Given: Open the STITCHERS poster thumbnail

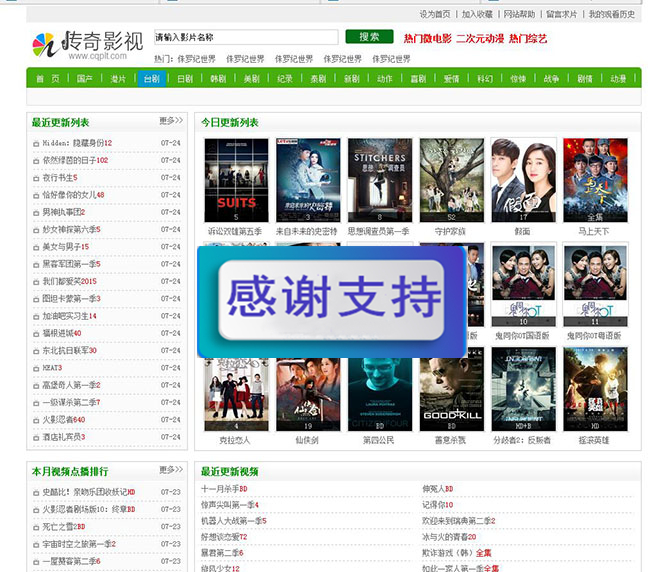Looking at the screenshot, I should [380, 180].
